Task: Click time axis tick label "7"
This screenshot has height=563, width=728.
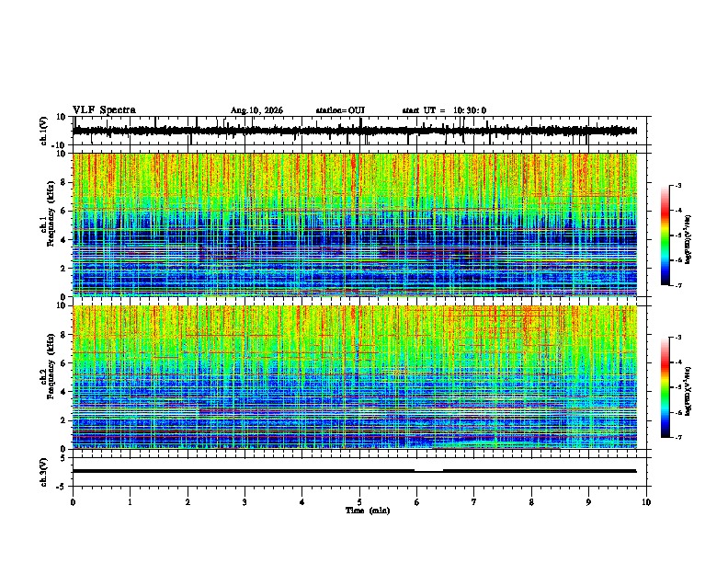Action: pyautogui.click(x=474, y=502)
